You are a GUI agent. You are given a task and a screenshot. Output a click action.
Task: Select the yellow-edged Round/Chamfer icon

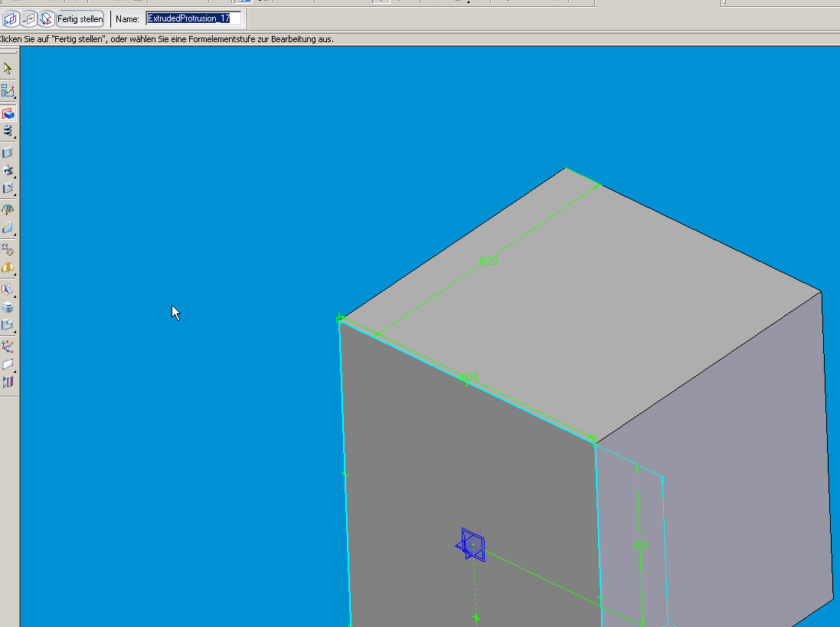pyautogui.click(x=8, y=228)
